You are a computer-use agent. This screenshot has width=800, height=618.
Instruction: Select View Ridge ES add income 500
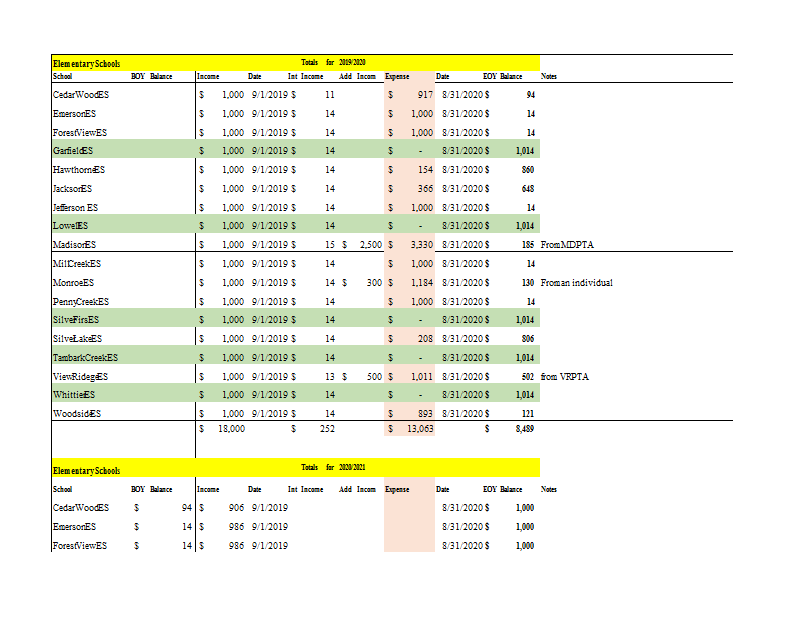pos(374,377)
